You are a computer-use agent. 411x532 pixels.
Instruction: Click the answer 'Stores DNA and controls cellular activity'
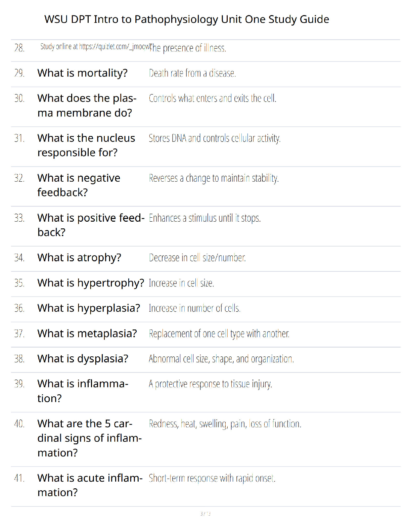(x=215, y=138)
